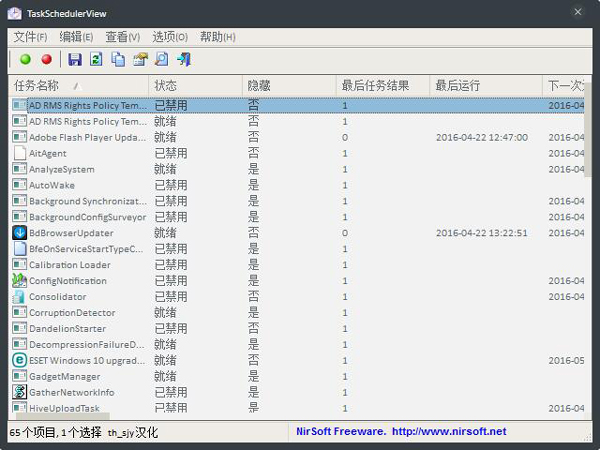Open the www.nirsoft.net link
Screen dimensions: 600x450
coord(449,432)
